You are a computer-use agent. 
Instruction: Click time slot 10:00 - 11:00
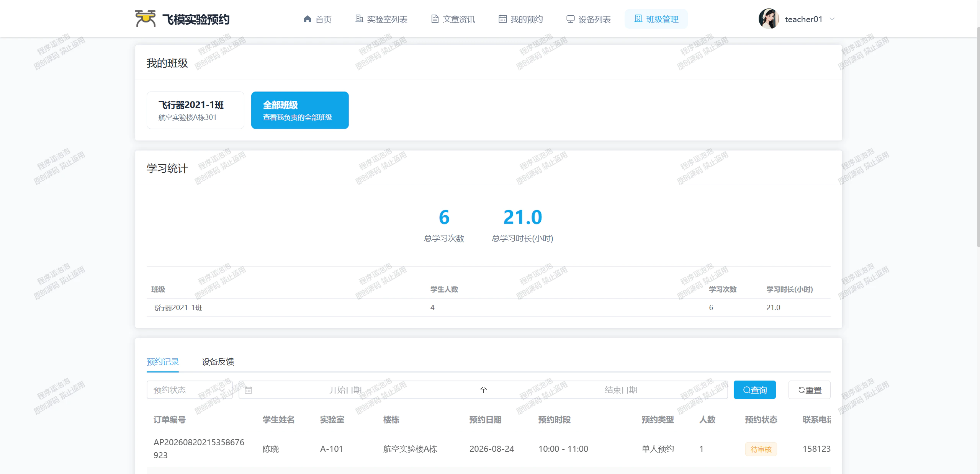click(x=563, y=449)
